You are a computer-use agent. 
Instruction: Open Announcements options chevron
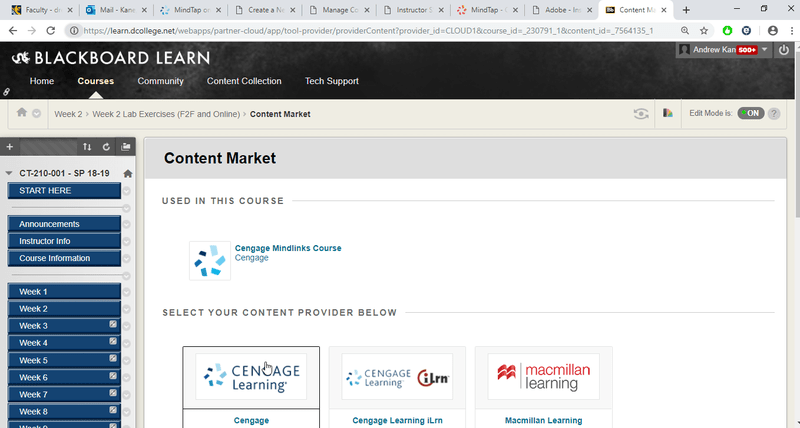[x=127, y=224]
